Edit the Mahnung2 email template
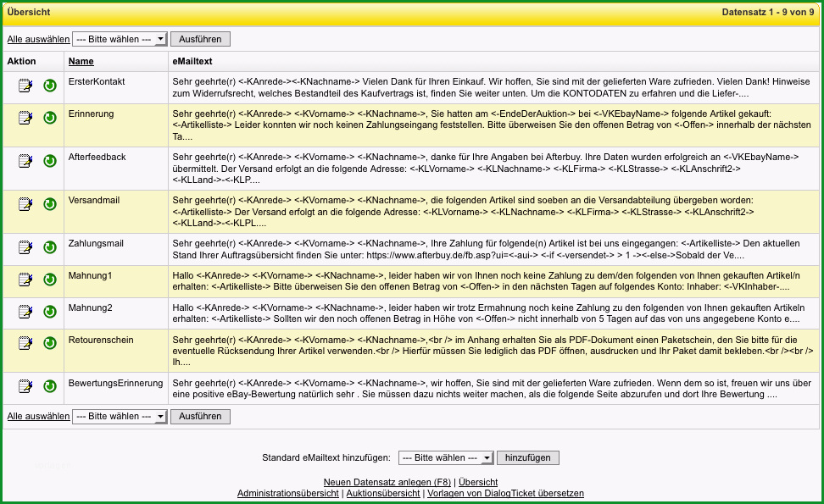Viewport: 824px width, 504px height. (25, 312)
